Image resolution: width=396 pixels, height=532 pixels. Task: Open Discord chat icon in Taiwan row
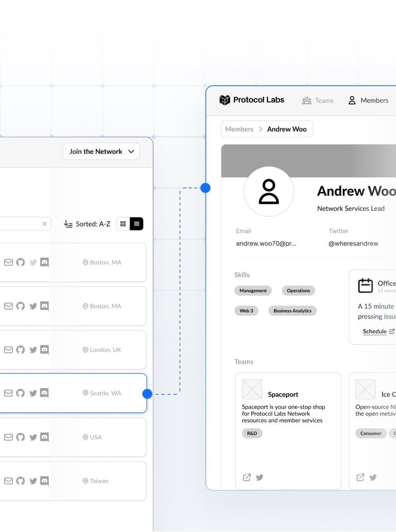(x=45, y=481)
